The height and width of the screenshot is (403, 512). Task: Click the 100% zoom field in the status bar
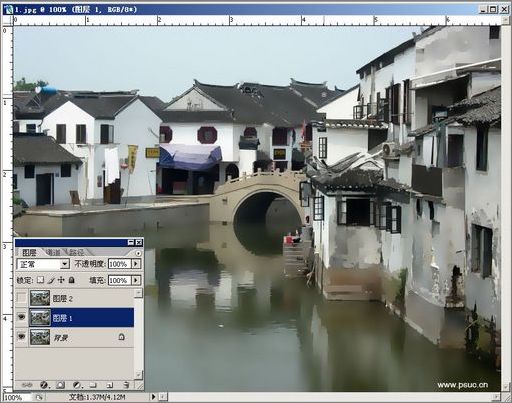point(17,397)
